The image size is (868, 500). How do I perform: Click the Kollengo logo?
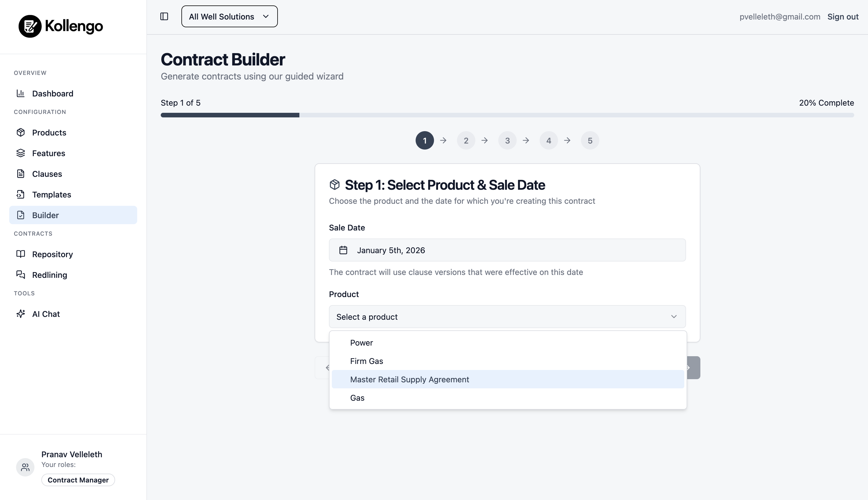click(61, 26)
